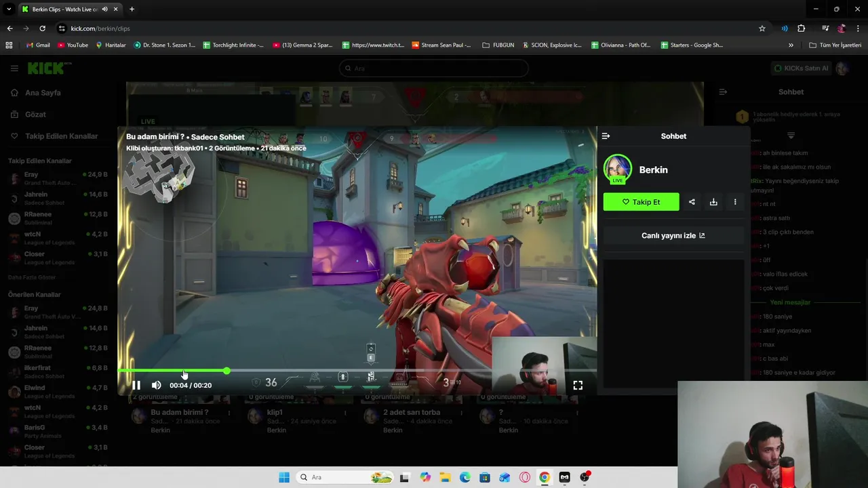Open Chrome profile avatar
868x488 pixels.
point(842,28)
